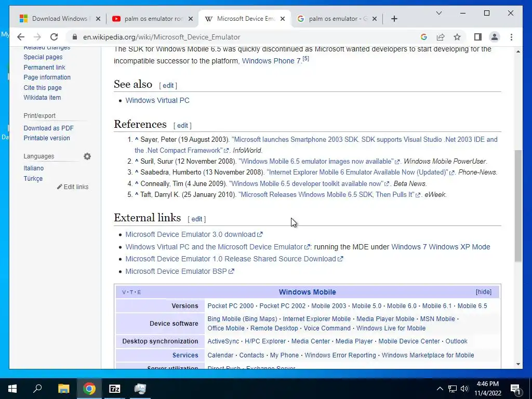This screenshot has height=399, width=532.
Task: Go back to the previous page
Action: pyautogui.click(x=21, y=37)
